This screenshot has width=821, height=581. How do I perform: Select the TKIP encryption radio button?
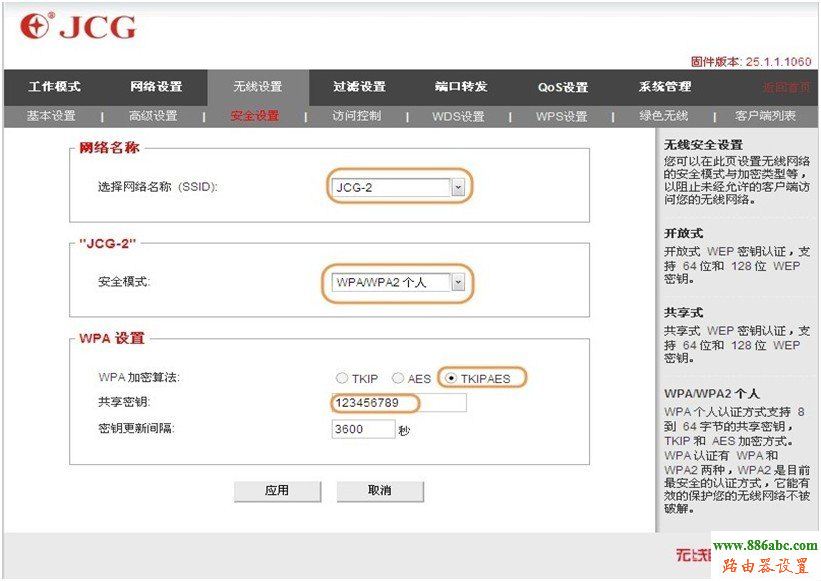coord(342,378)
